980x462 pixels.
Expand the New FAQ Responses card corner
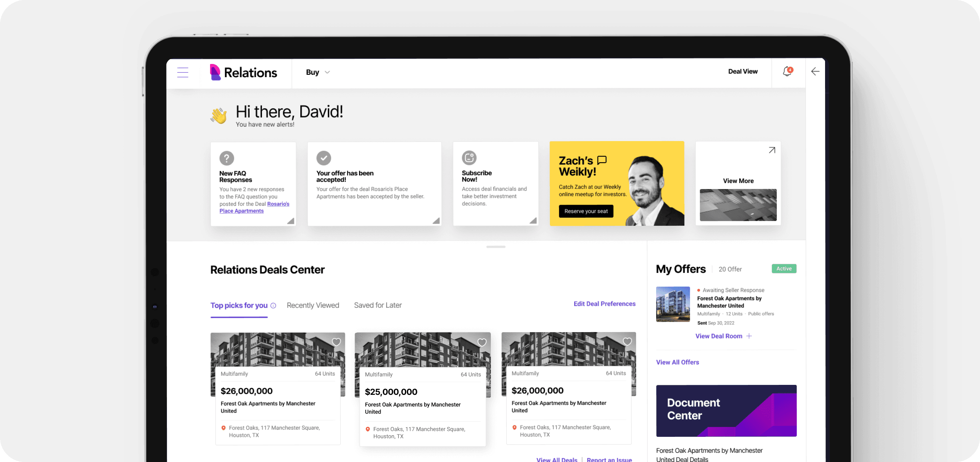tap(291, 221)
